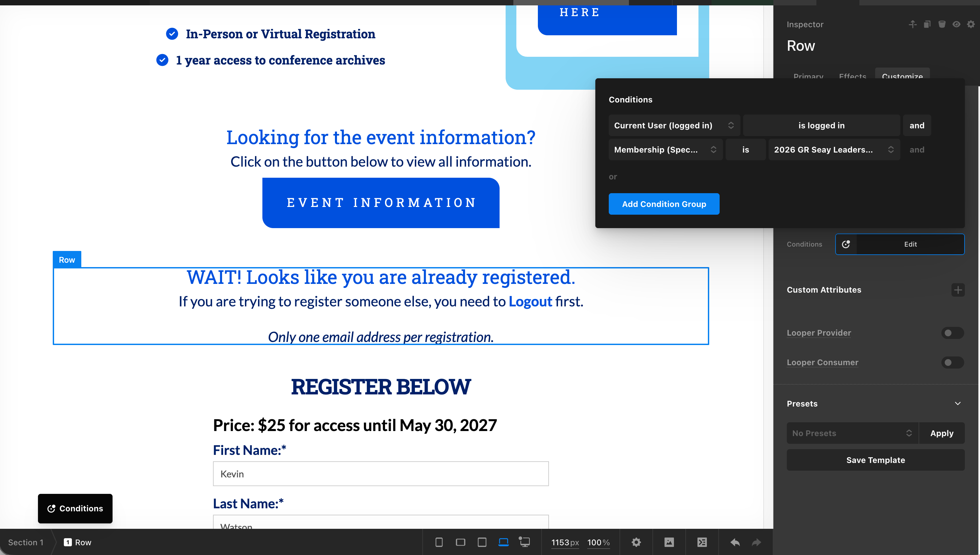Viewport: 980px width, 555px height.
Task: Toggle the Looper Consumer switch
Action: [952, 362]
